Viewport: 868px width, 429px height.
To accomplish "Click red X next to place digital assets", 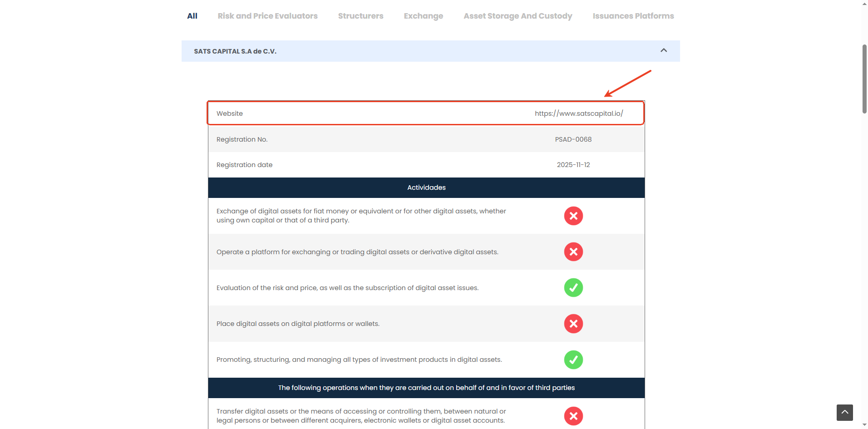I will tap(573, 324).
